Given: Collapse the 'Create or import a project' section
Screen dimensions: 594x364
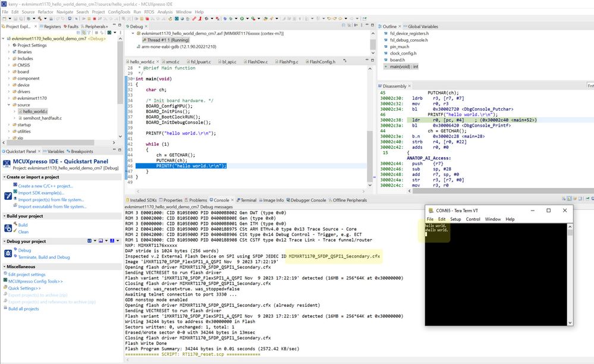Looking at the screenshot, I should 3,177.
